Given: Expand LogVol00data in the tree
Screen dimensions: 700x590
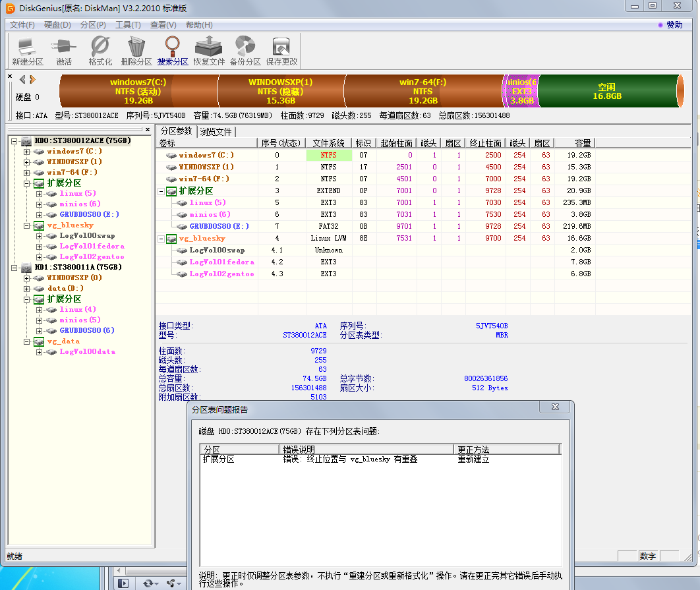Looking at the screenshot, I should tap(40, 353).
